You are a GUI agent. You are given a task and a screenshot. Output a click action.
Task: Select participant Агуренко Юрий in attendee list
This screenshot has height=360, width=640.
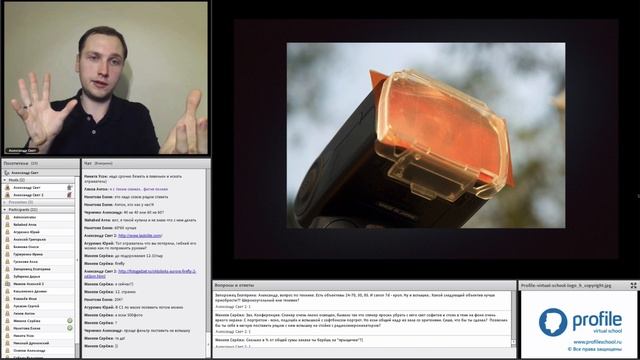[39, 232]
